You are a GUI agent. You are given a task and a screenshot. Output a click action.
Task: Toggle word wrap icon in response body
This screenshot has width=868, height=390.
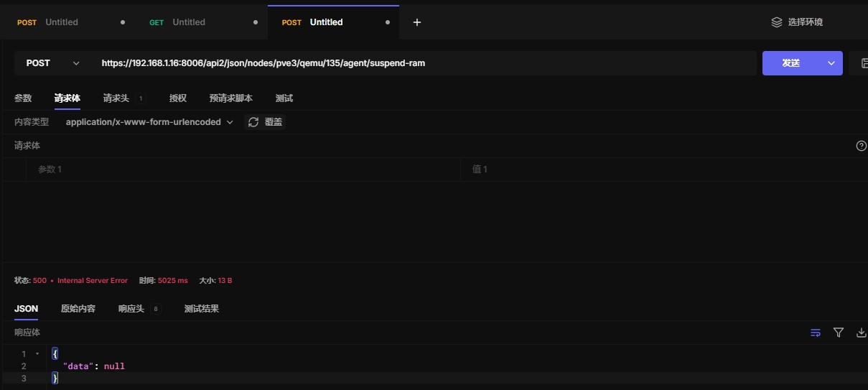[815, 333]
